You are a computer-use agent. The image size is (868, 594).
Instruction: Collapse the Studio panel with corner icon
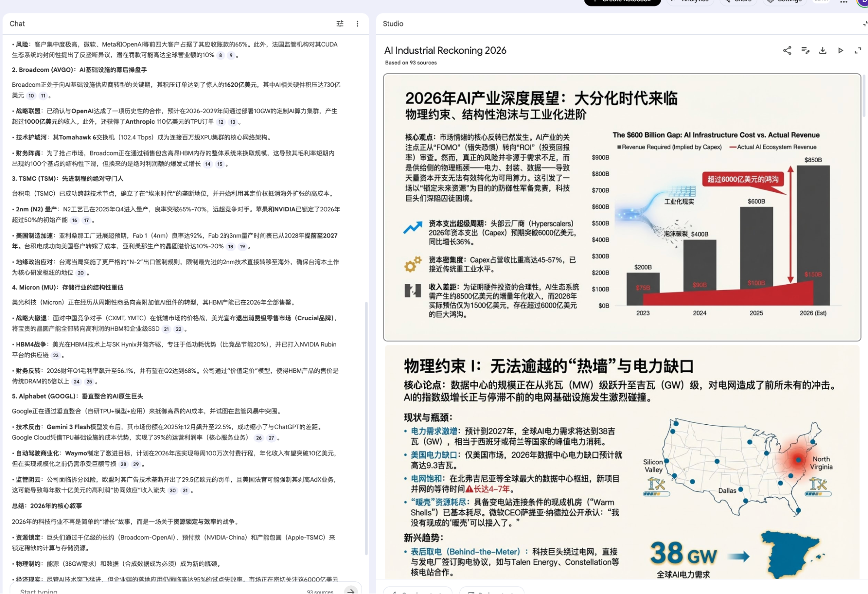864,24
